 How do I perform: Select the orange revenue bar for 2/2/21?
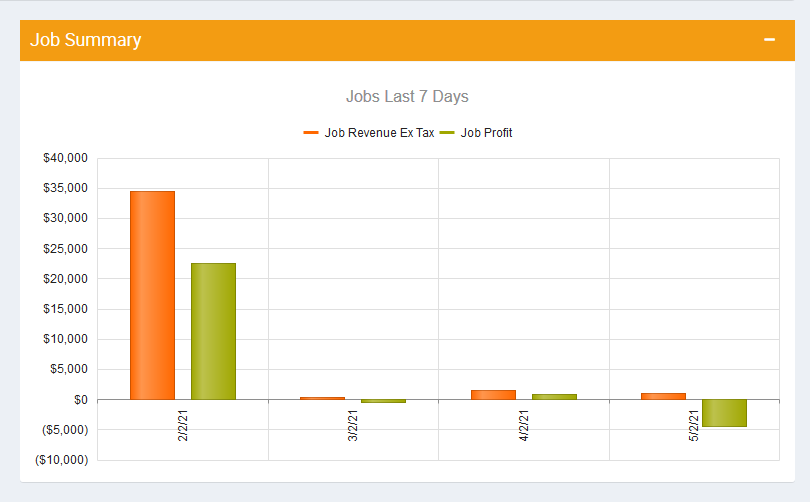152,295
